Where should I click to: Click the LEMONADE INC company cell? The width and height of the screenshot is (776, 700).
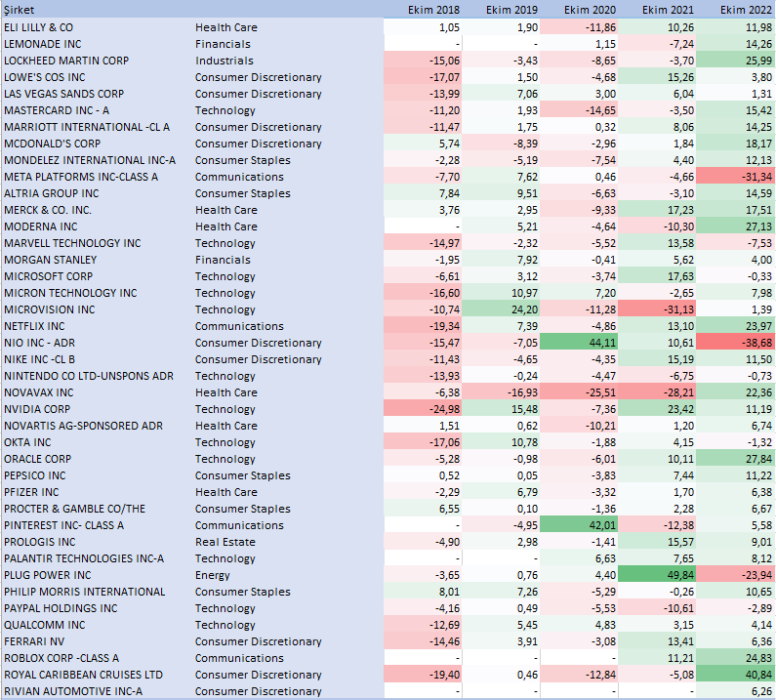[43, 44]
